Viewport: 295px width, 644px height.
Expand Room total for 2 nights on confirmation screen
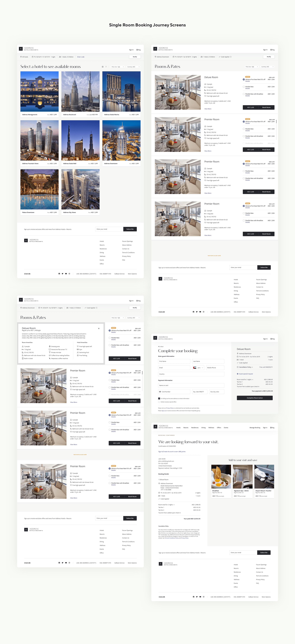(174, 505)
